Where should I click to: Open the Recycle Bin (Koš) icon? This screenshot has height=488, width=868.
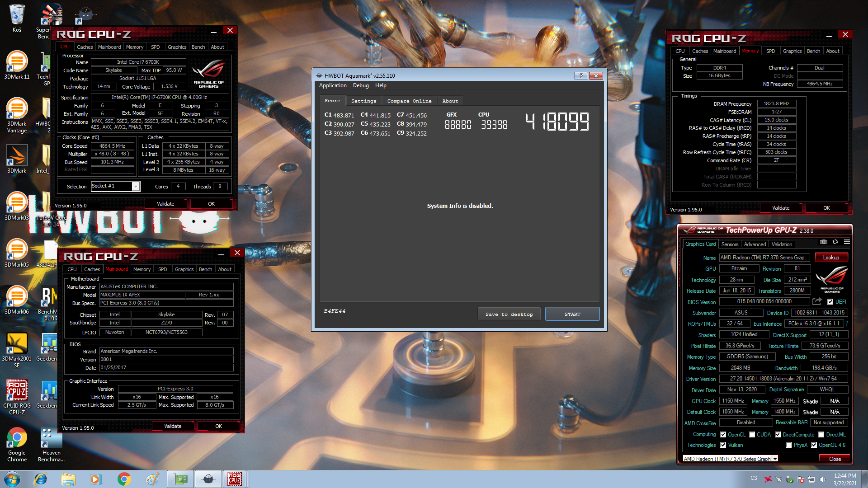point(17,18)
